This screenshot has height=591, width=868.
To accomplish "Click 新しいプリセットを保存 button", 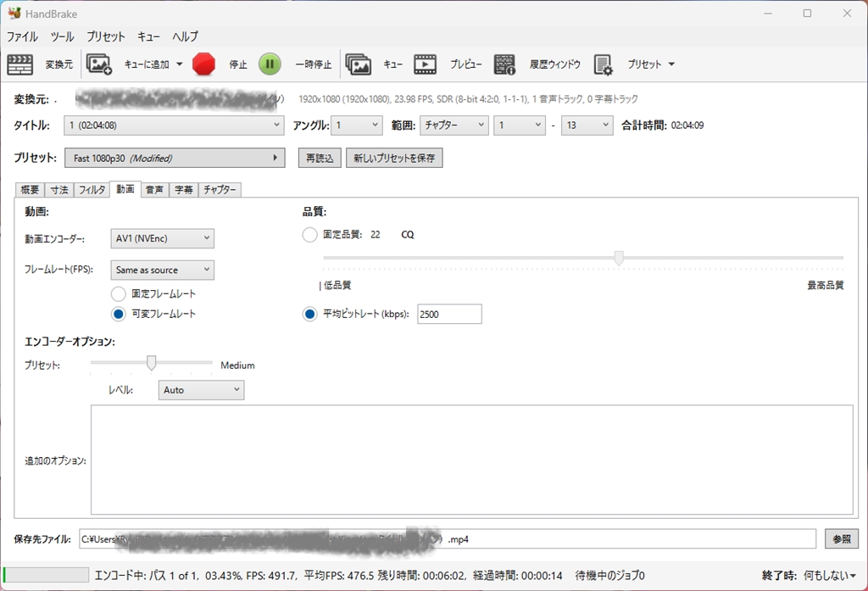I will tap(394, 158).
